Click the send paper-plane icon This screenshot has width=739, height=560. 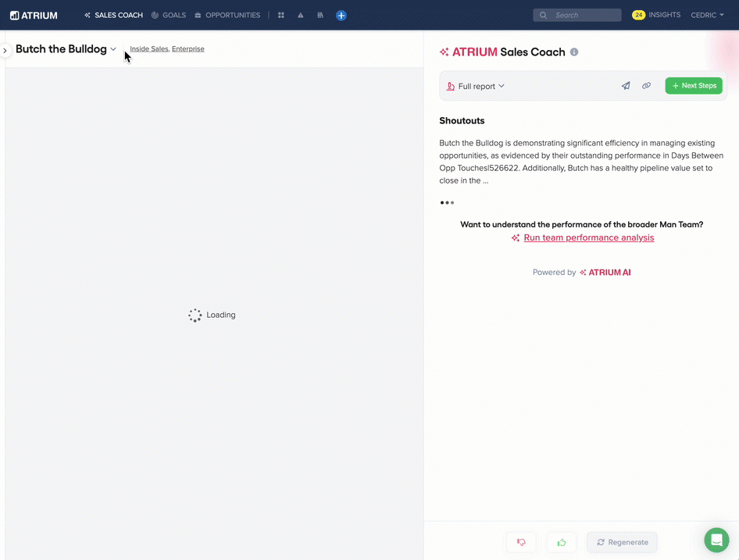pos(626,86)
